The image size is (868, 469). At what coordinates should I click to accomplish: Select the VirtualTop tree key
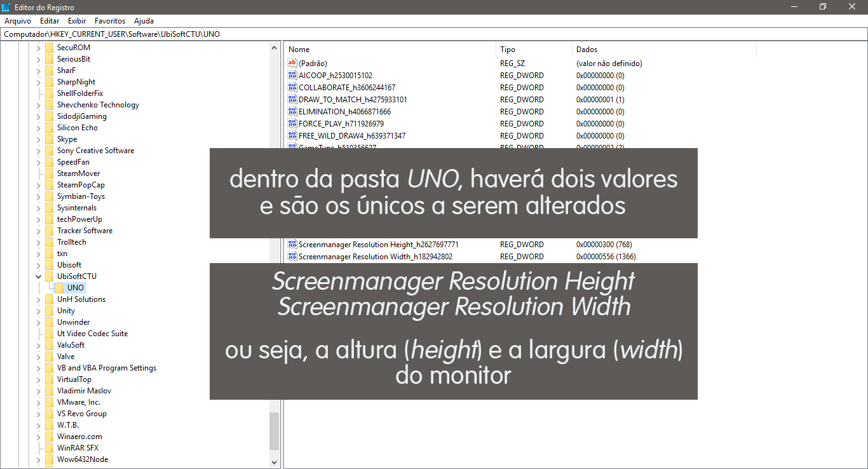click(74, 379)
